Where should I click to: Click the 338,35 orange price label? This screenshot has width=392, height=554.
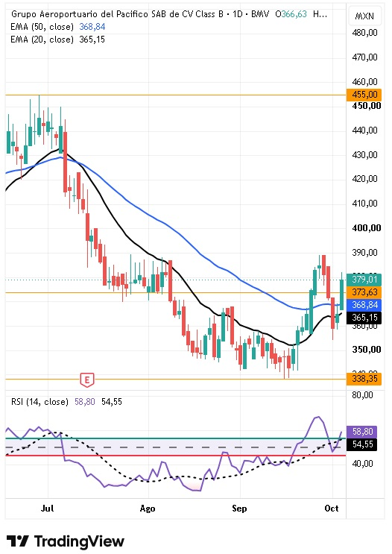tap(364, 379)
